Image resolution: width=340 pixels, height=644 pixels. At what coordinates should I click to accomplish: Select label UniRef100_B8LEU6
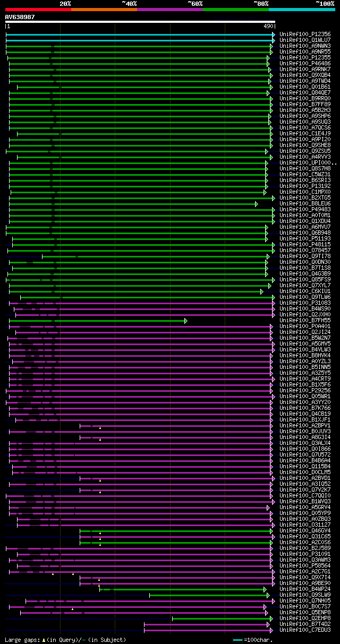pos(305,203)
